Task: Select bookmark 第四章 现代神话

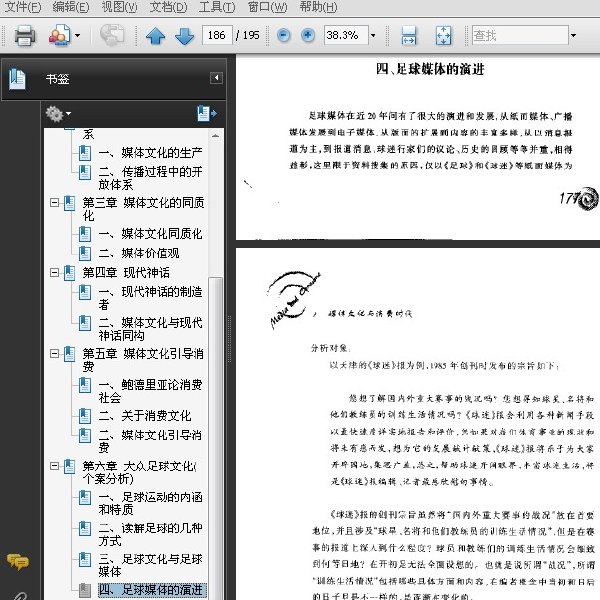Action: tap(126, 273)
